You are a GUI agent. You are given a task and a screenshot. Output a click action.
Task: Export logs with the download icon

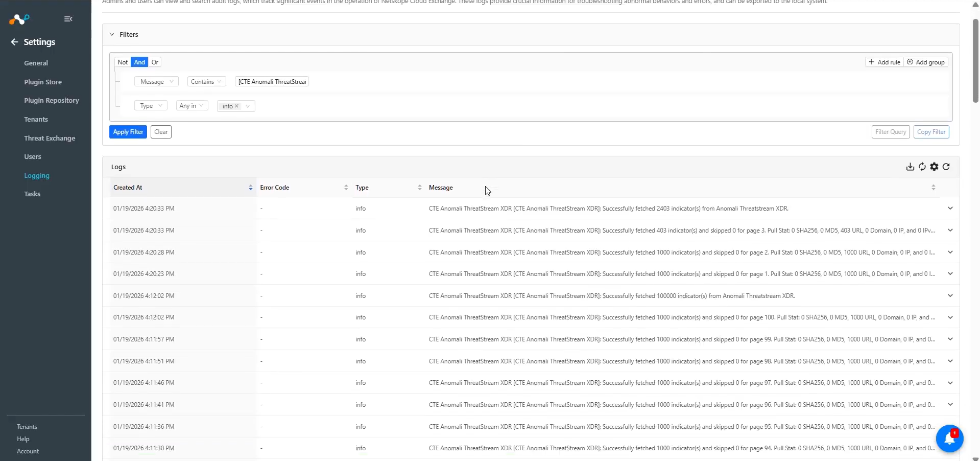(910, 167)
